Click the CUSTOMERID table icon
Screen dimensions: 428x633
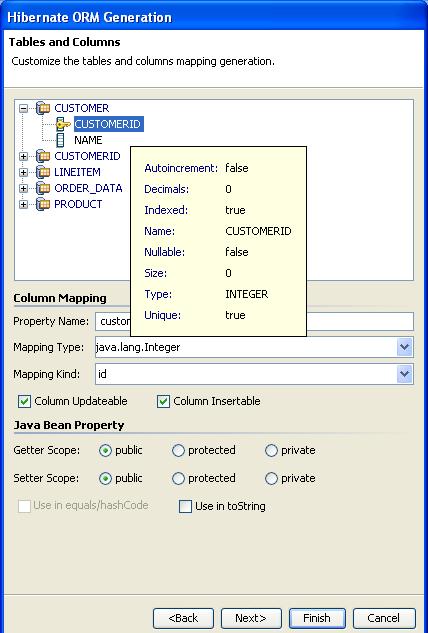coord(43,156)
